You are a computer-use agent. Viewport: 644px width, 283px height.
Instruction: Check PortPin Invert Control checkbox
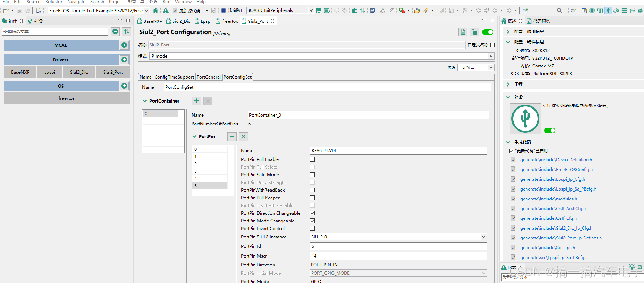pos(313,228)
